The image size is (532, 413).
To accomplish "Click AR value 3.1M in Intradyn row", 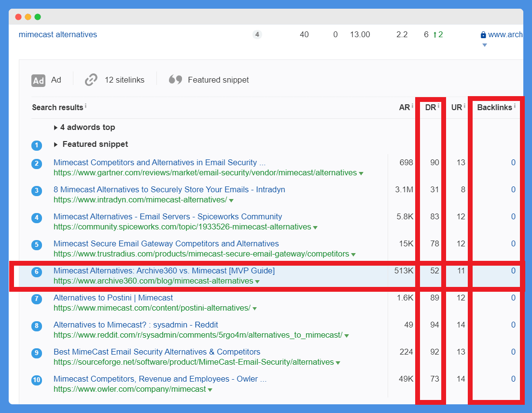I will (x=404, y=190).
